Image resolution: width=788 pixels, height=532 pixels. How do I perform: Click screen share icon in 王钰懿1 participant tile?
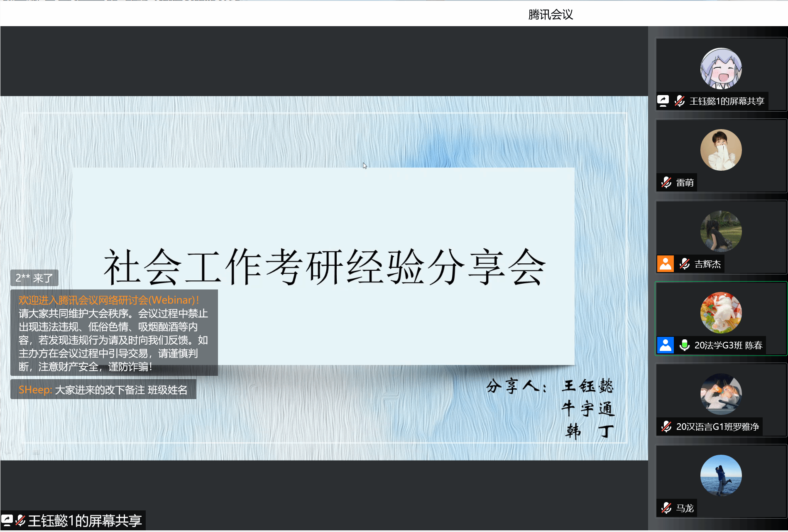point(663,101)
